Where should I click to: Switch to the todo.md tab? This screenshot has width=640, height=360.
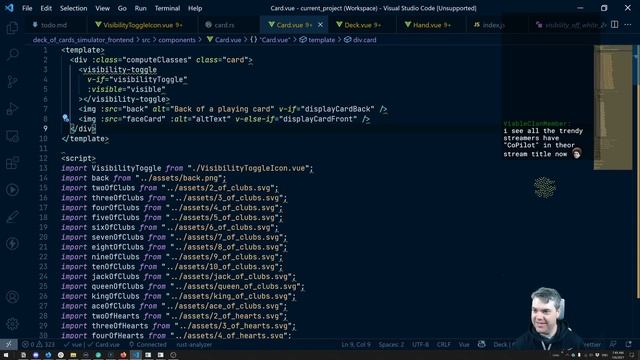(x=53, y=25)
